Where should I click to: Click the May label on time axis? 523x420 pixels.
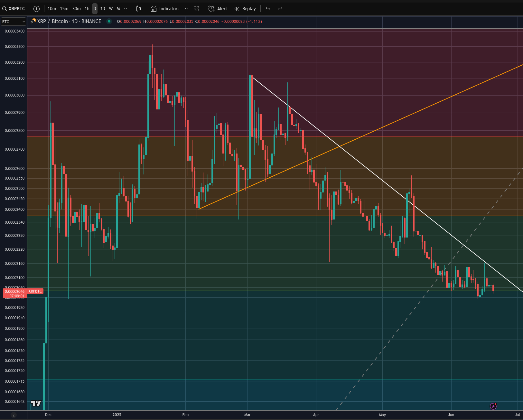[x=382, y=415]
